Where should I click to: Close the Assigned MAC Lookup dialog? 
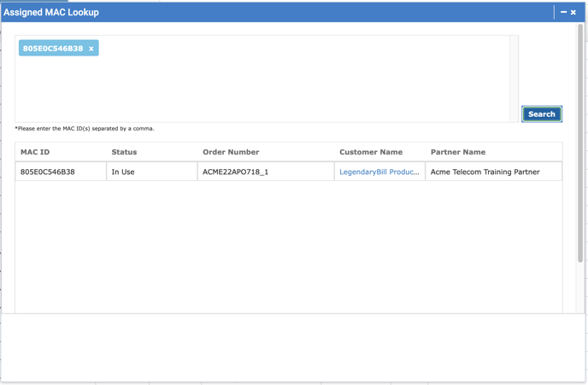[x=573, y=12]
